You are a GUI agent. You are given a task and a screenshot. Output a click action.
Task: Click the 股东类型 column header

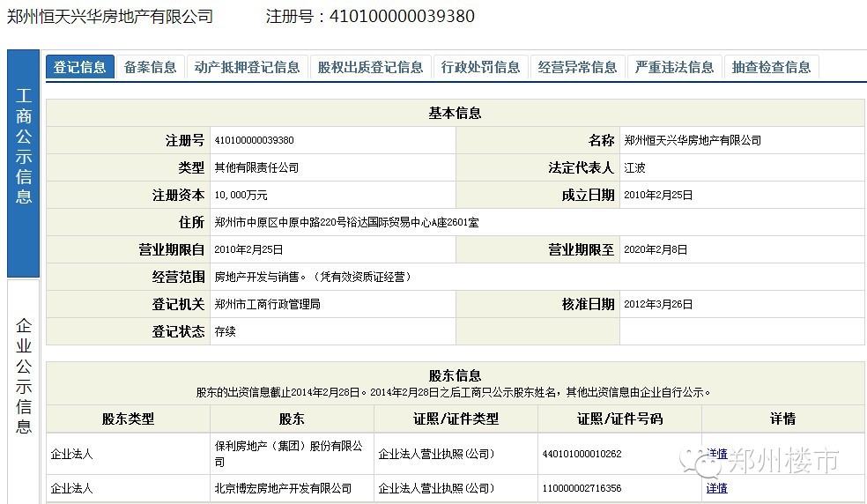128,419
